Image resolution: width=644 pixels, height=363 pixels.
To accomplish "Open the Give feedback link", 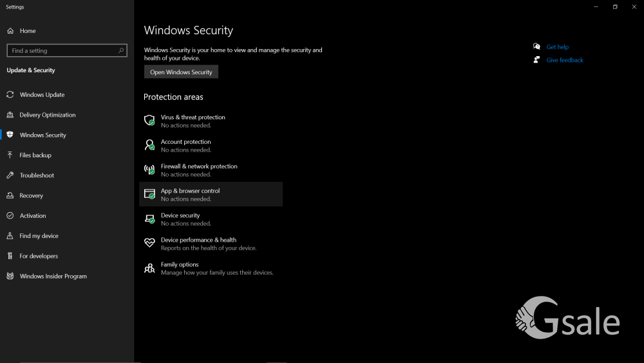I will tap(564, 60).
